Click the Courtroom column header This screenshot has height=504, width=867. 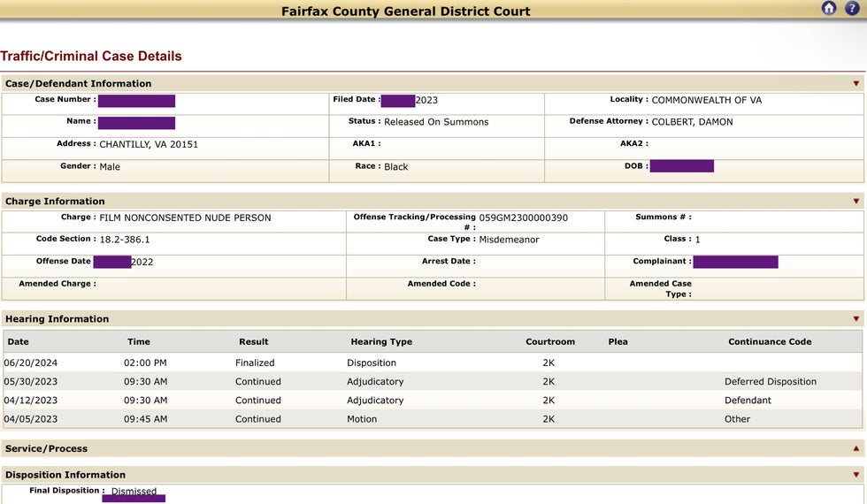point(550,341)
